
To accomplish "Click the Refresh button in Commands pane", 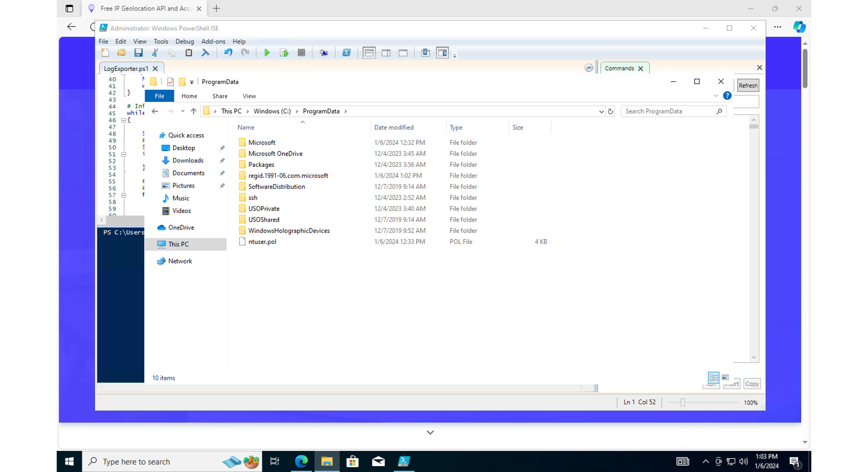I will point(748,86).
